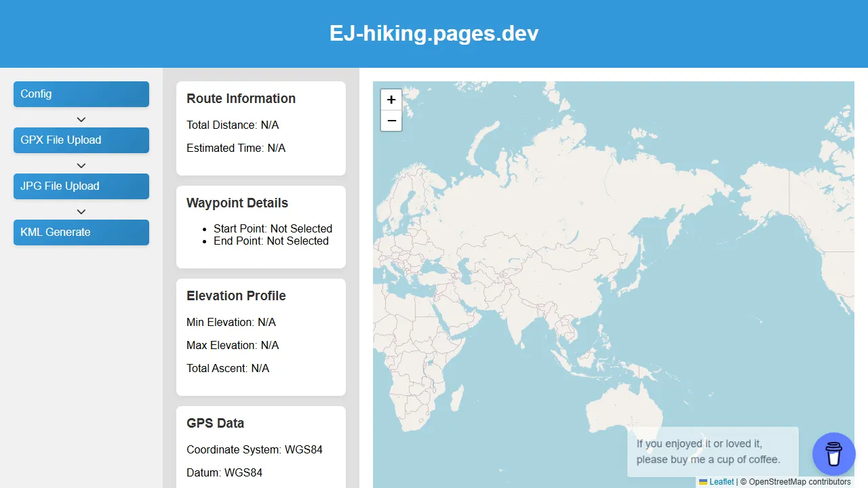Expand the chevron below GPX File Upload
Viewport: 868px width, 488px height.
81,165
